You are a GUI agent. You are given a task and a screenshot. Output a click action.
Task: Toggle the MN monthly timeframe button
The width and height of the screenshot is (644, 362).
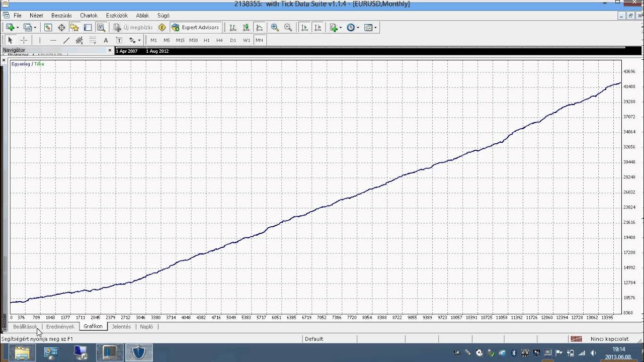click(259, 40)
